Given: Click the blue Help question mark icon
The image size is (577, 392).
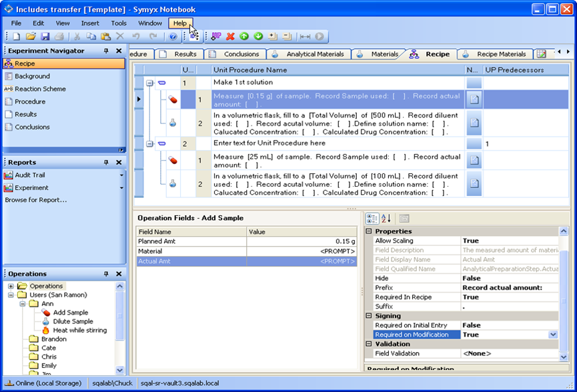Looking at the screenshot, I should [173, 36].
